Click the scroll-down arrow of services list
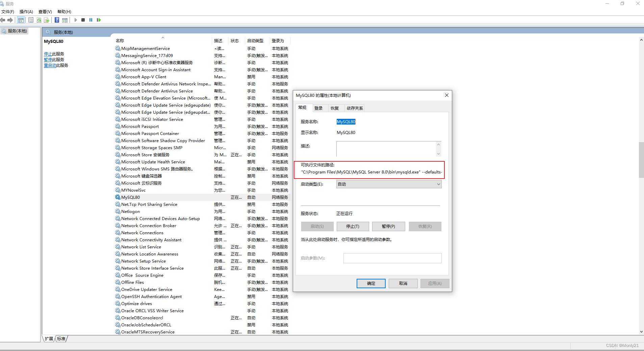This screenshot has height=351, width=644. pos(641,332)
